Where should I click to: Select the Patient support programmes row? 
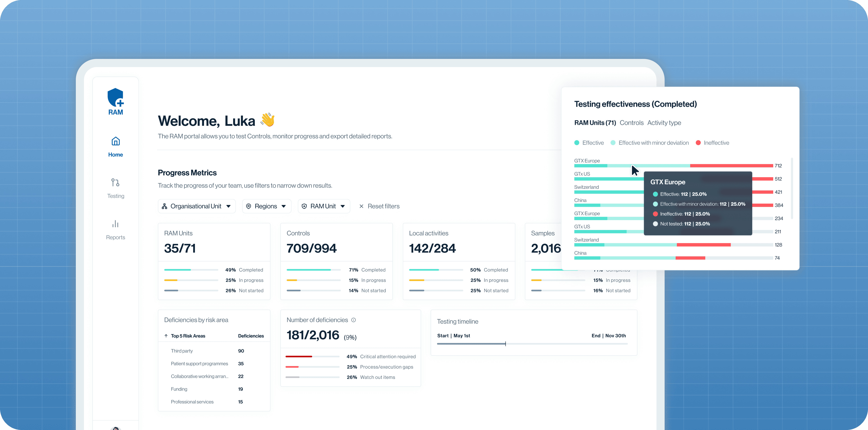(214, 364)
